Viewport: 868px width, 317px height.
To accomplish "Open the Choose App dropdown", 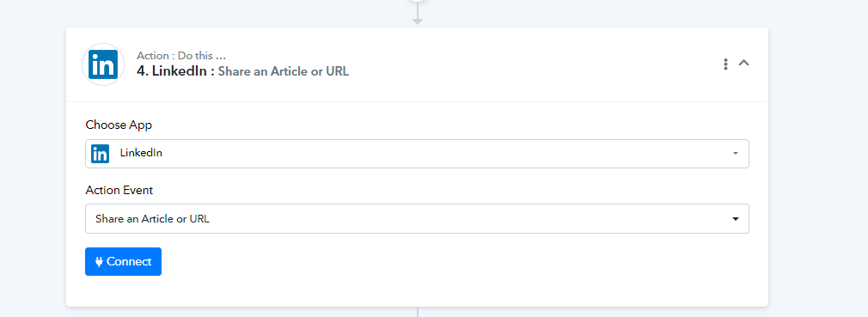I will point(417,153).
